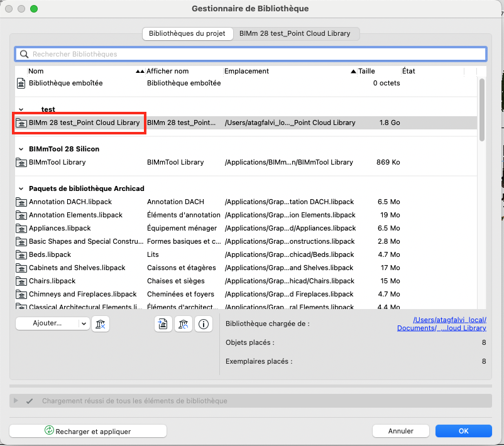This screenshot has height=446, width=504.
Task: Open the Ajouter dropdown arrow
Action: coord(84,324)
